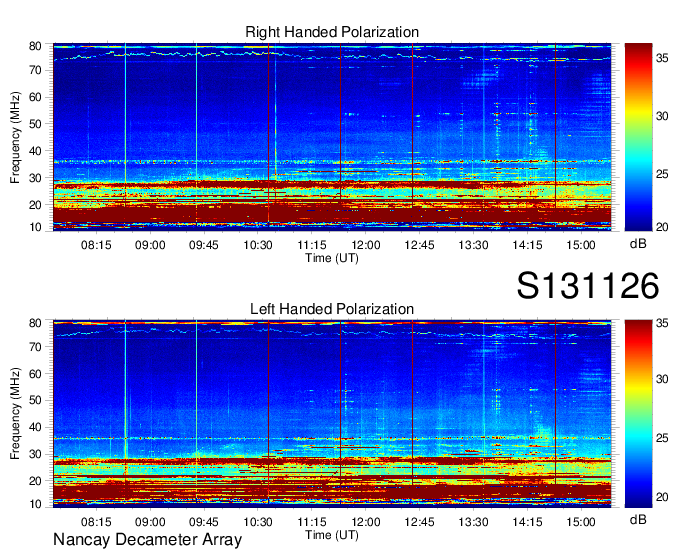
Task: Click Time (UT) label under Right Handed plot
Action: pos(332,258)
